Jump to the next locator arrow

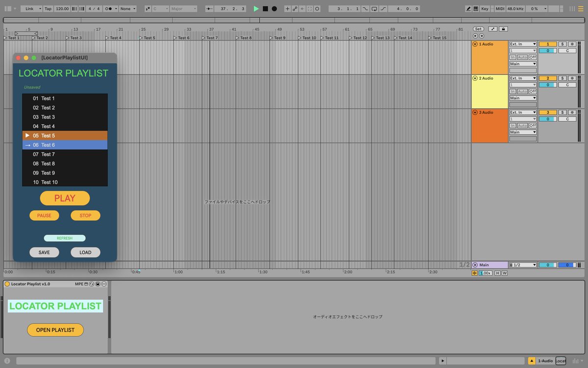[481, 36]
